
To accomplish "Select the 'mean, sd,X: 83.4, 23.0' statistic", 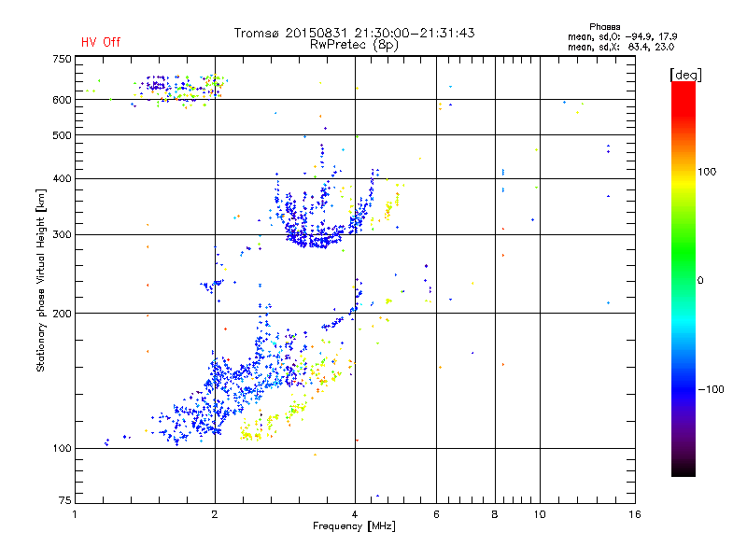I will (621, 47).
